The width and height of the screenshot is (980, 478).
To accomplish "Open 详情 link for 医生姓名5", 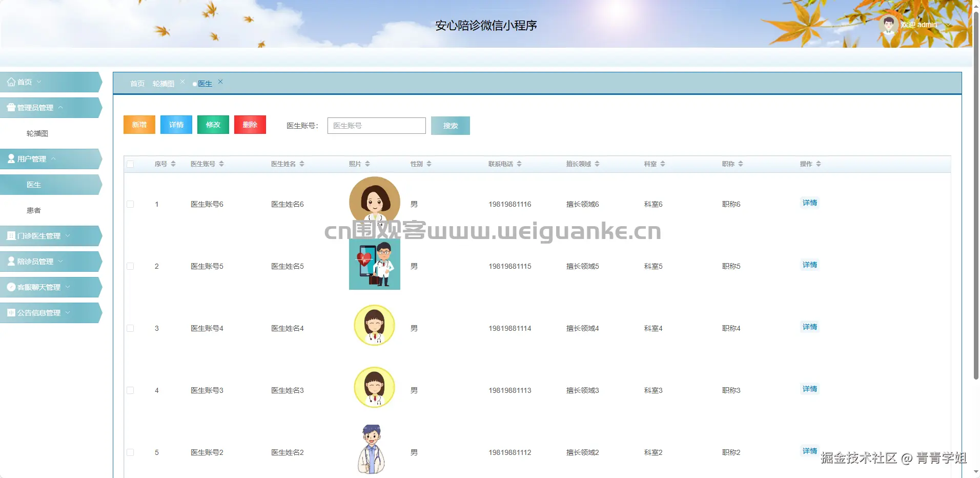I will [x=810, y=265].
